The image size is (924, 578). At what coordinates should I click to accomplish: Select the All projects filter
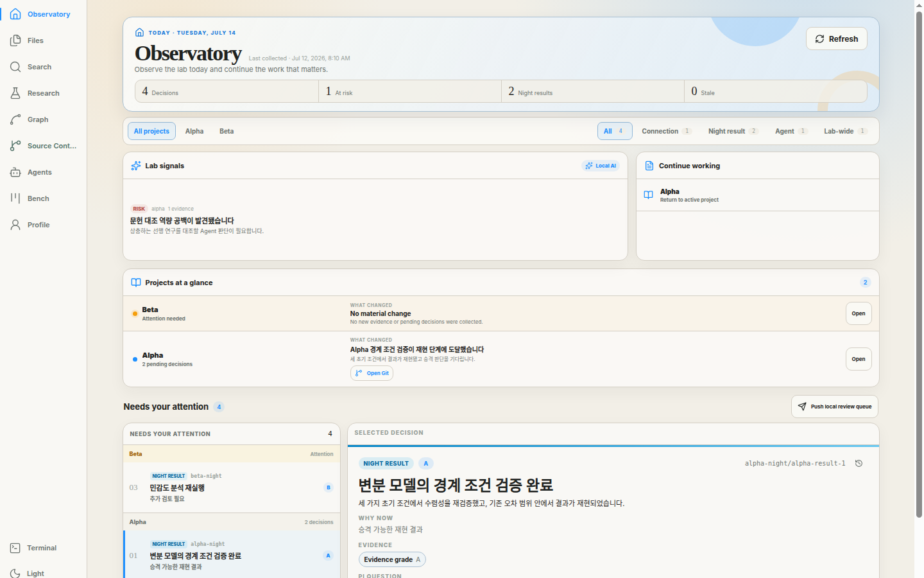(x=151, y=131)
